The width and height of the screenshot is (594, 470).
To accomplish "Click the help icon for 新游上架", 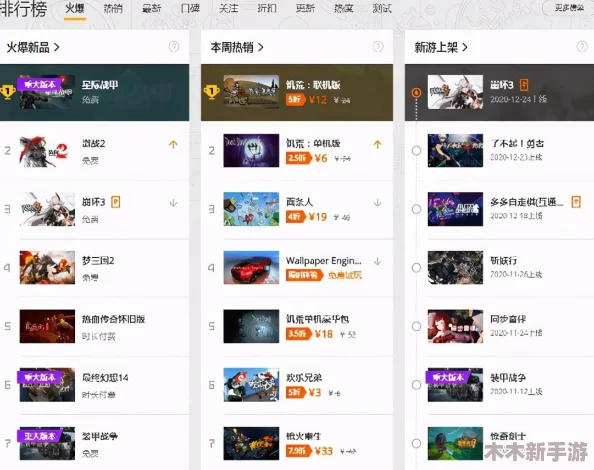I will click(582, 47).
